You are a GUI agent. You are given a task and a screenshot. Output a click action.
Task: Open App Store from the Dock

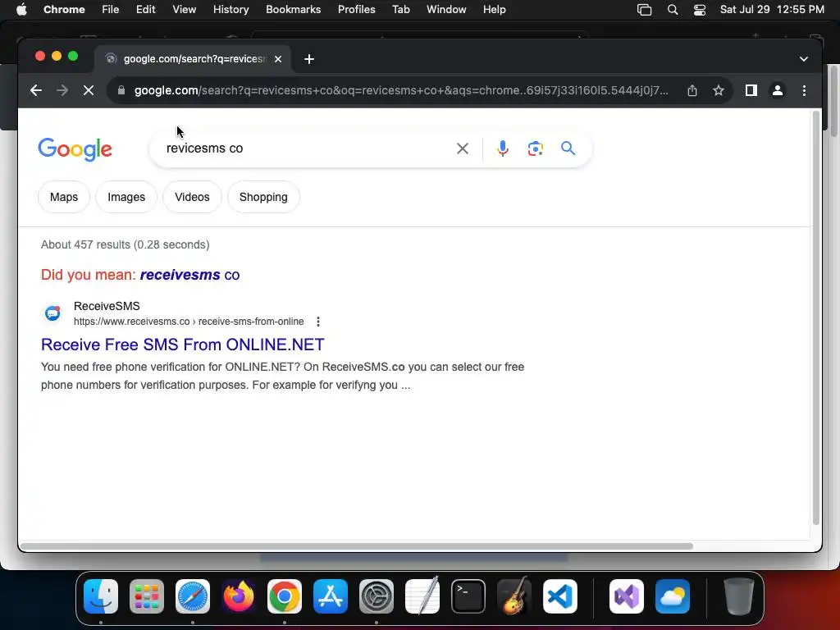[x=331, y=596]
